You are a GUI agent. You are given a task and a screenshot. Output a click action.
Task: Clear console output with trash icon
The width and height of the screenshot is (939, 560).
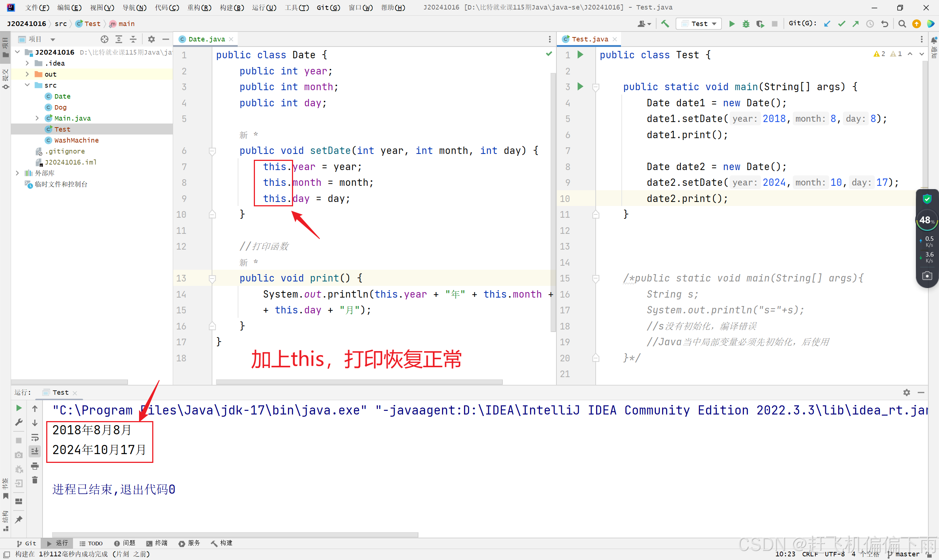tap(35, 480)
